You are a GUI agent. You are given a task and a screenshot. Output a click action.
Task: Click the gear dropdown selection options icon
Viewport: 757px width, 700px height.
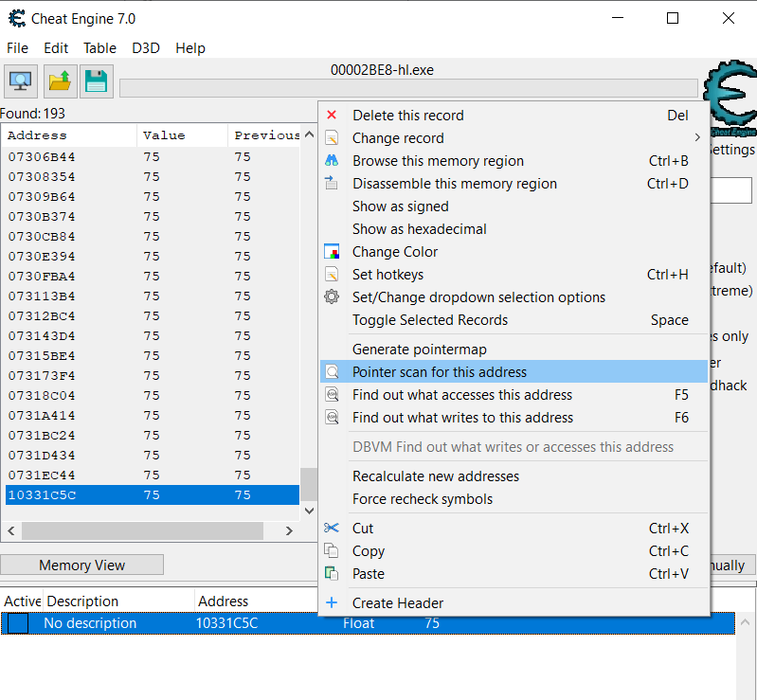coord(332,296)
